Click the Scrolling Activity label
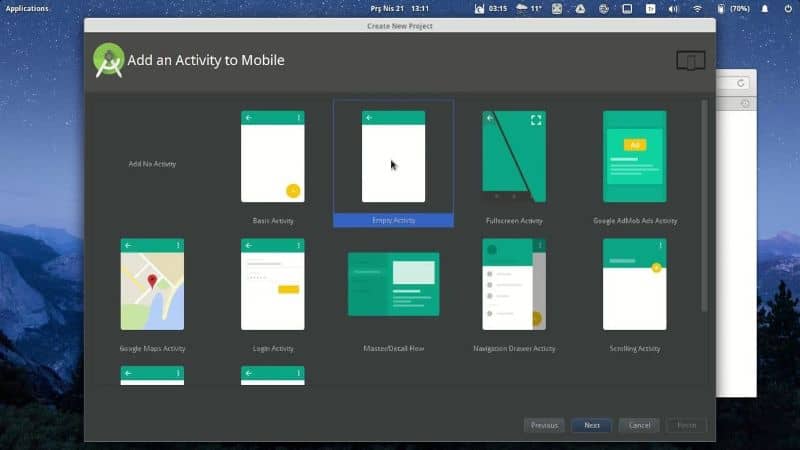800x450 pixels. click(x=635, y=348)
